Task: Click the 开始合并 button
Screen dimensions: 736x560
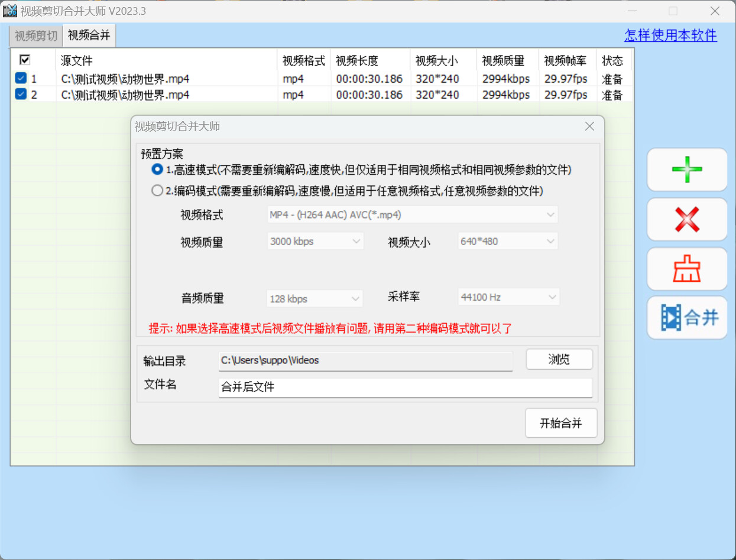Action: (561, 423)
